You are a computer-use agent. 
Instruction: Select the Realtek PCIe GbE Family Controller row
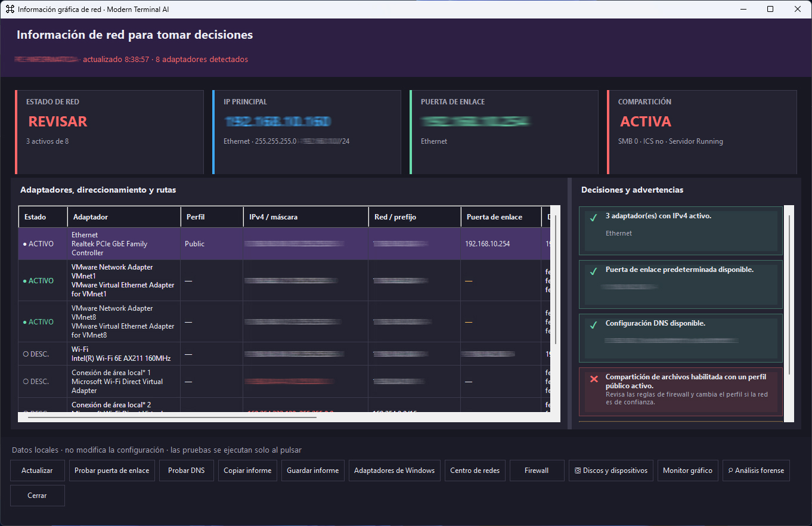[x=284, y=244]
